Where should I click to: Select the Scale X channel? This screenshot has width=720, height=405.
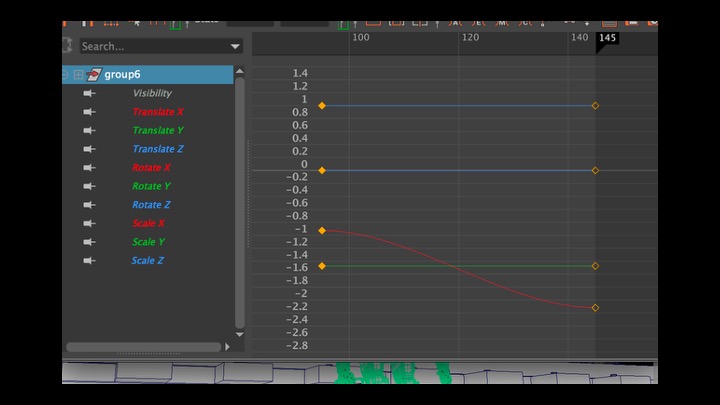click(148, 223)
